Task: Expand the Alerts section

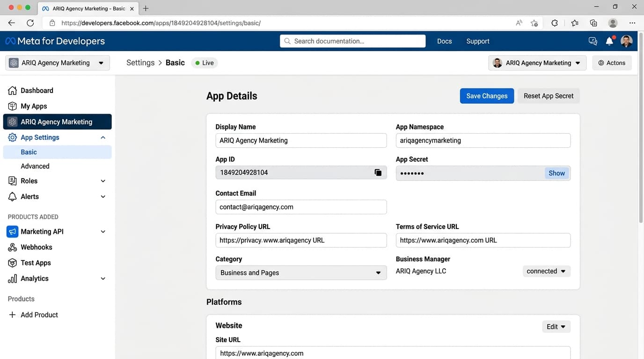Action: [103, 197]
